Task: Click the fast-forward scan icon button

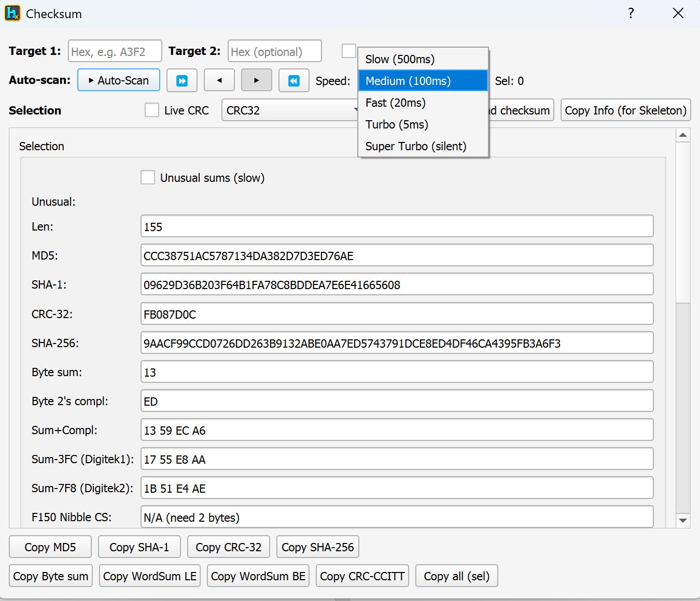Action: [182, 80]
